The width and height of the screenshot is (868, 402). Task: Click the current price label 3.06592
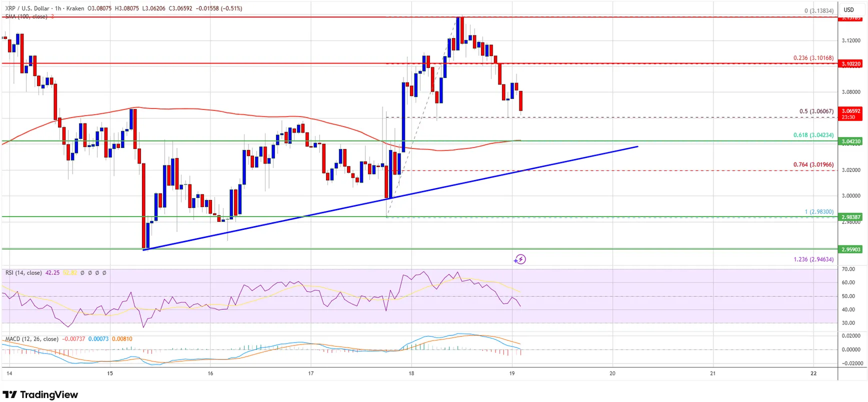[x=851, y=111]
